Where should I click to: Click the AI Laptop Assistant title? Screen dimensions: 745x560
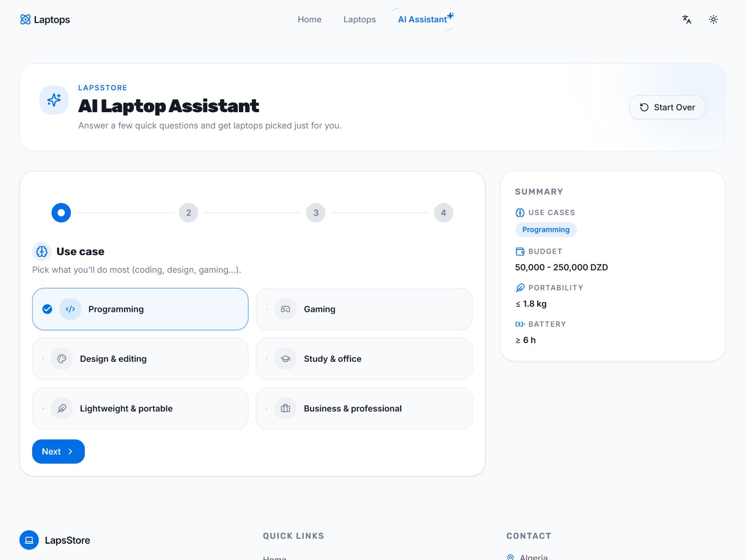click(x=169, y=106)
